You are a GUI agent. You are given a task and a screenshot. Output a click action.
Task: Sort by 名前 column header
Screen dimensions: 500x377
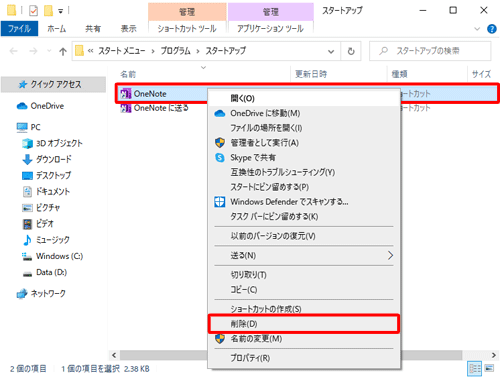[x=128, y=74]
